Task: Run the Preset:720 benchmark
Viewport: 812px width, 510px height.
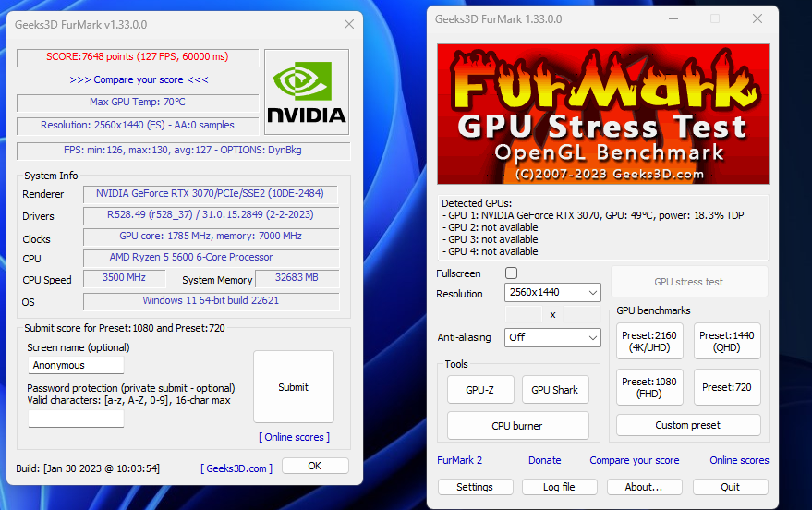Action: [727, 387]
